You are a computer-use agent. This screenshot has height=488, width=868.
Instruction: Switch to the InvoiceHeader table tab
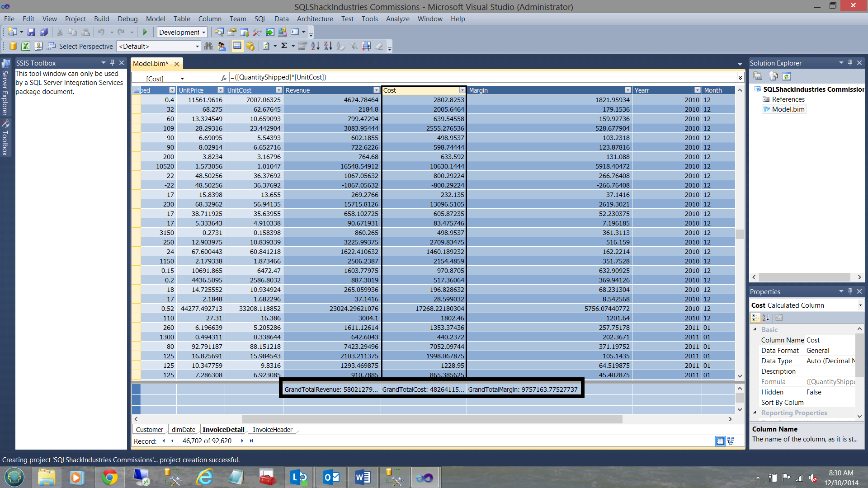click(272, 430)
